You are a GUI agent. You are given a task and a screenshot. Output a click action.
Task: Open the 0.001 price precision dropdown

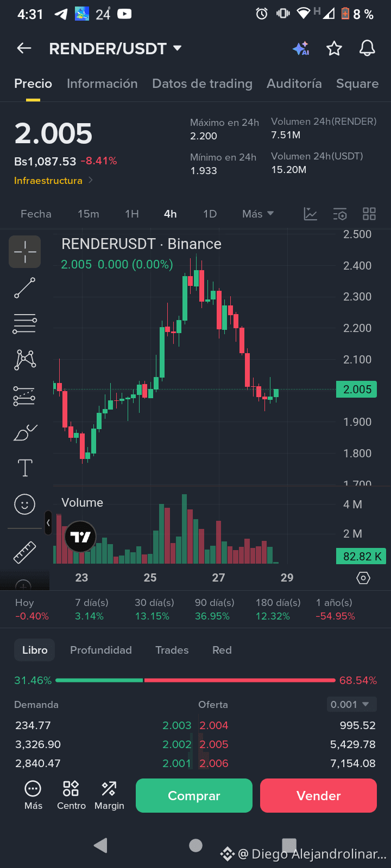click(x=350, y=704)
